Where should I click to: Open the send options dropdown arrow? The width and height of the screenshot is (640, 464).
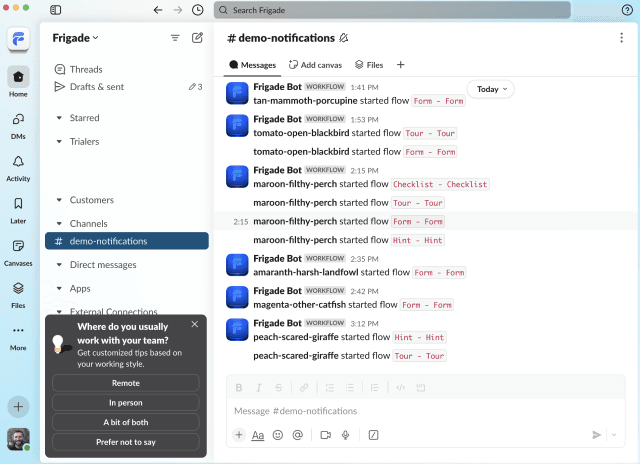[x=614, y=435]
